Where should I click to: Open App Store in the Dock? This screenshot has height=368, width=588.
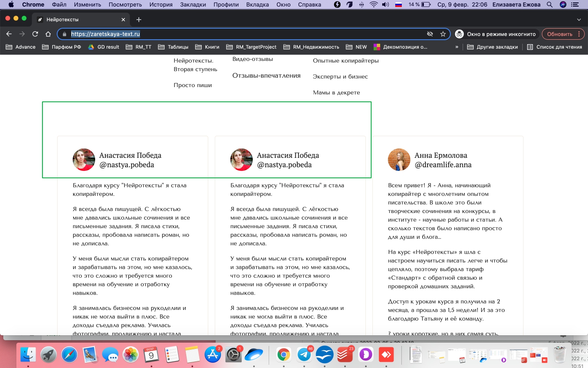(213, 354)
